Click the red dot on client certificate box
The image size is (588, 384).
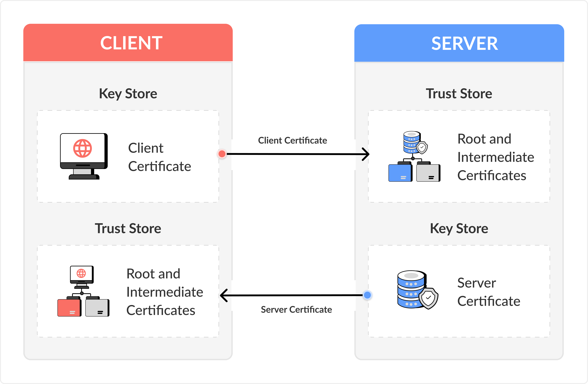coord(222,154)
